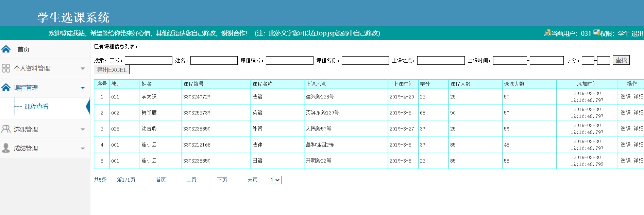Click the people icon beside 选课管理
The image size is (644, 215).
tap(6, 129)
